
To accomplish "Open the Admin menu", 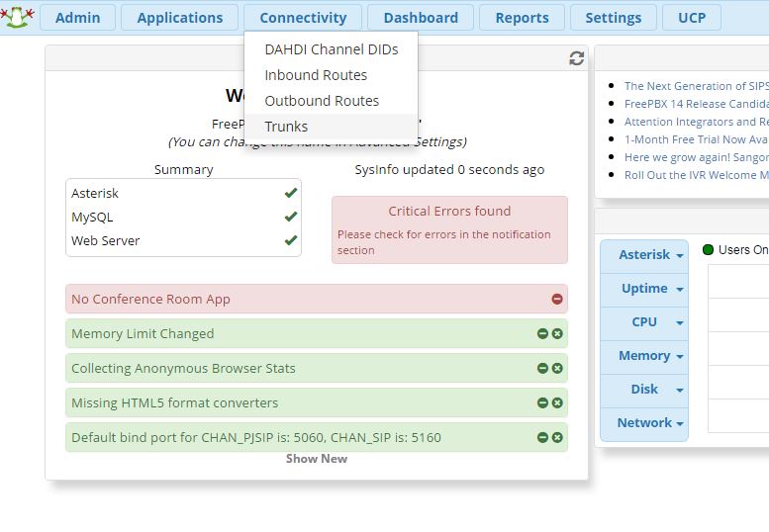I will (77, 18).
